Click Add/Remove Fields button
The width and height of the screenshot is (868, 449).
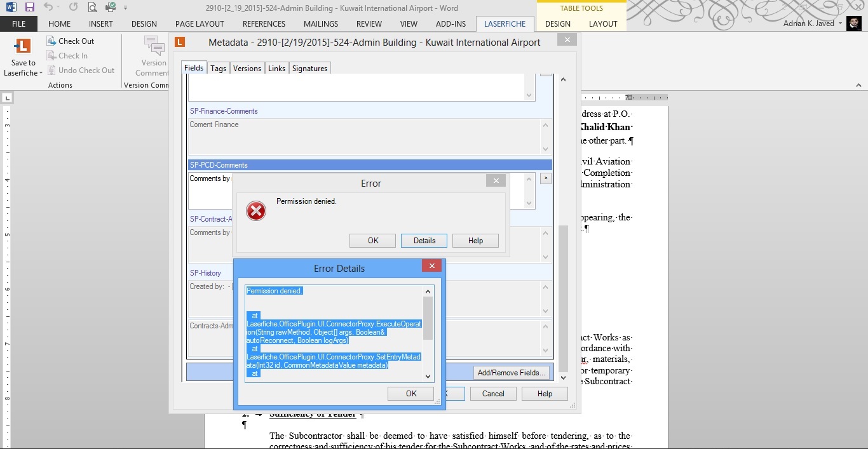(512, 373)
